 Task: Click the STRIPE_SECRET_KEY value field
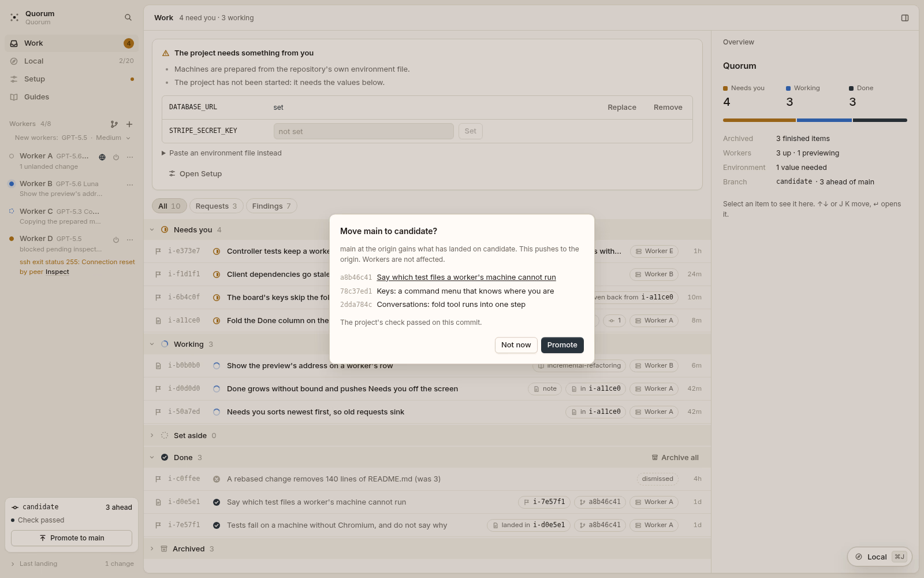364,131
